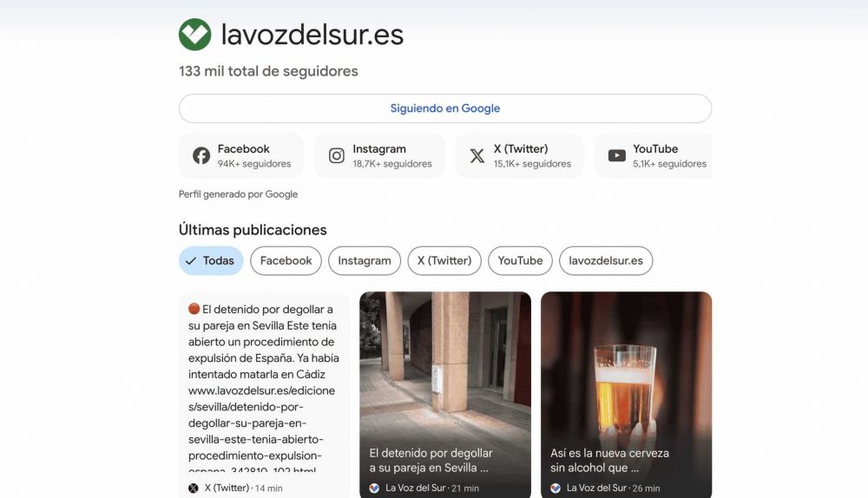Filter posts by Facebook chip

tap(286, 260)
